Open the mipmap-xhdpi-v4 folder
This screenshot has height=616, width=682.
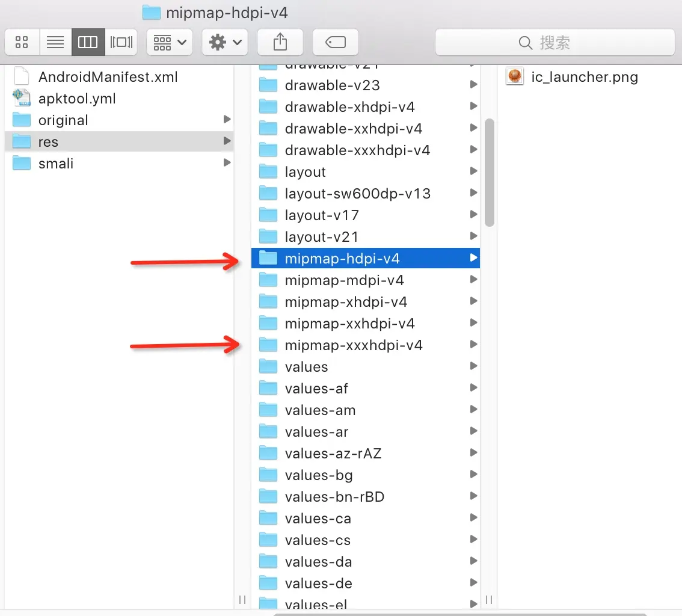pos(366,302)
